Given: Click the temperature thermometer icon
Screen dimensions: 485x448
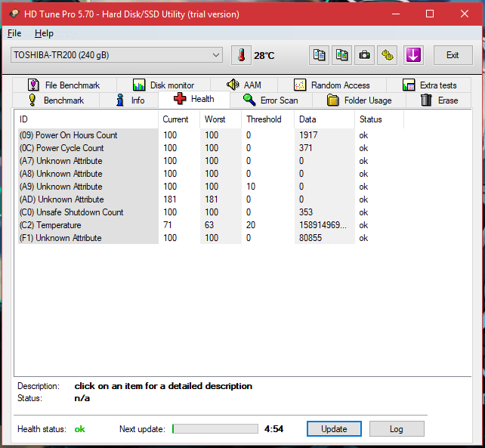Looking at the screenshot, I should (x=241, y=55).
